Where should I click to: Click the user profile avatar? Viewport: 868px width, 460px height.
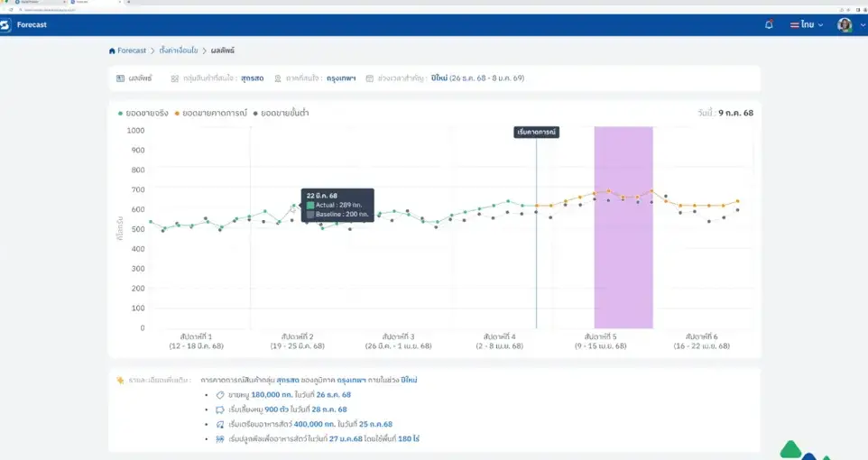pyautogui.click(x=845, y=24)
